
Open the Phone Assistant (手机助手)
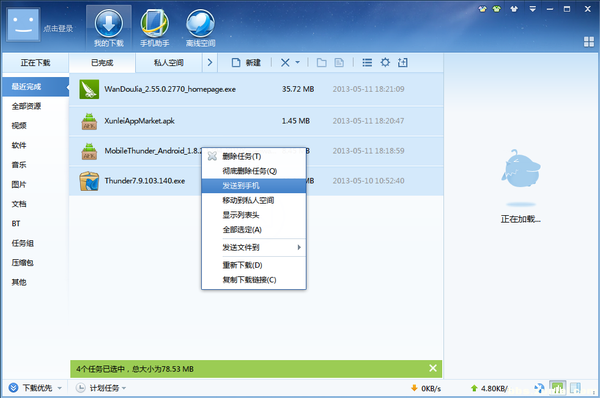[155, 28]
